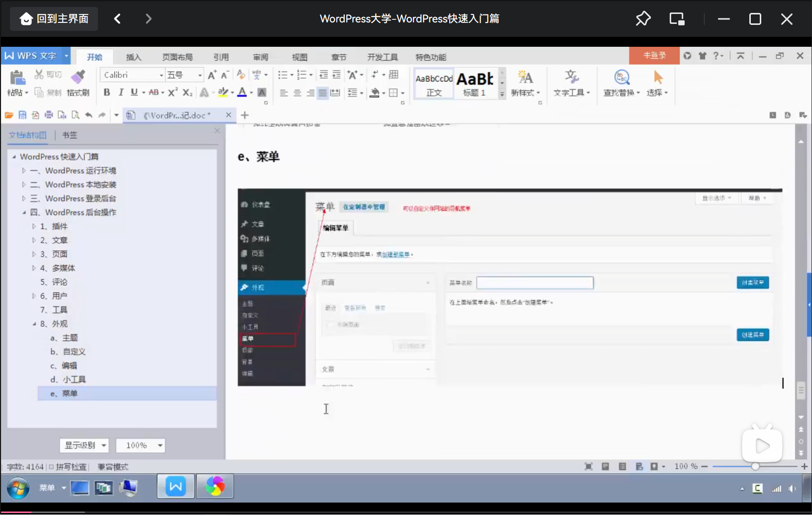Collapse the 8、外观 outline node
This screenshot has height=515, width=812.
pyautogui.click(x=34, y=324)
